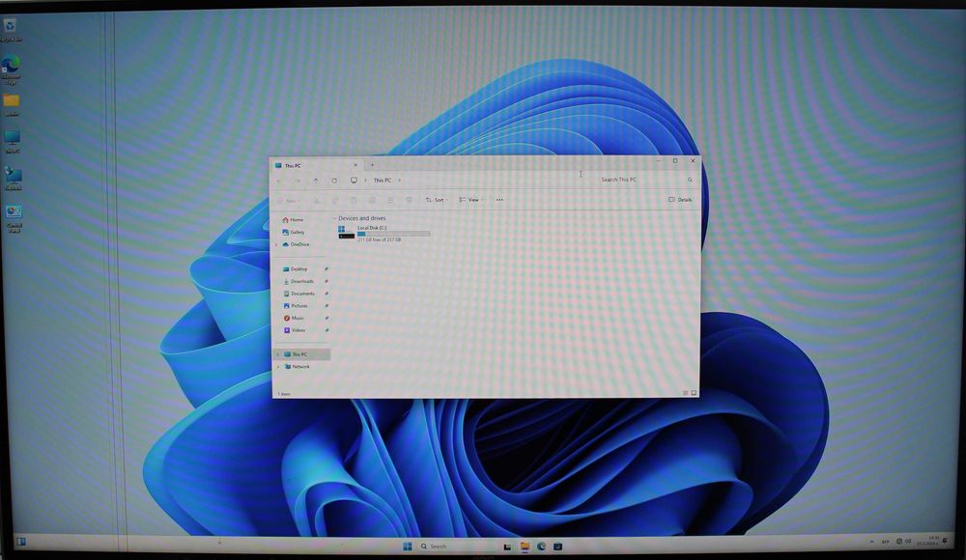Unpin Downloads from Quick access

[x=327, y=282]
